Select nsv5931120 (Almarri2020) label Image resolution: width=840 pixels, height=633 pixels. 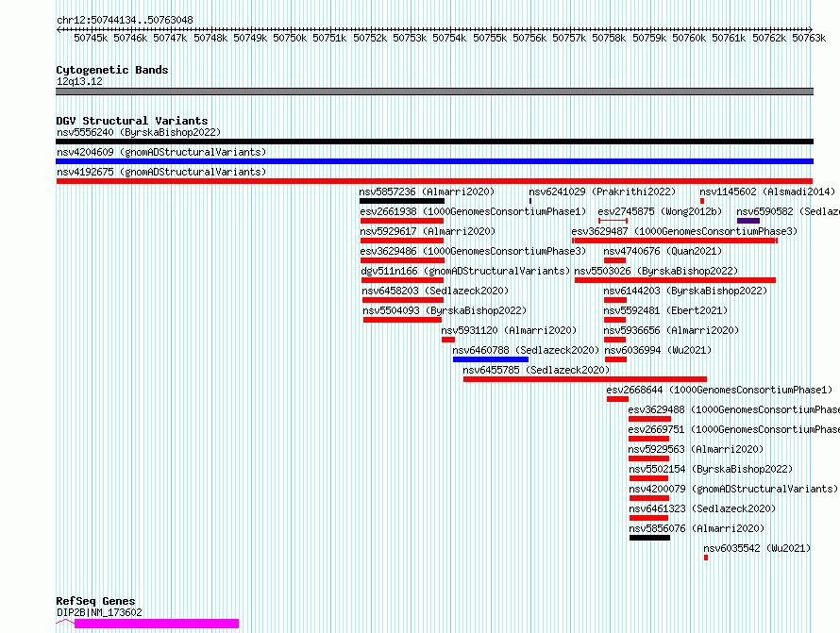pyautogui.click(x=509, y=330)
